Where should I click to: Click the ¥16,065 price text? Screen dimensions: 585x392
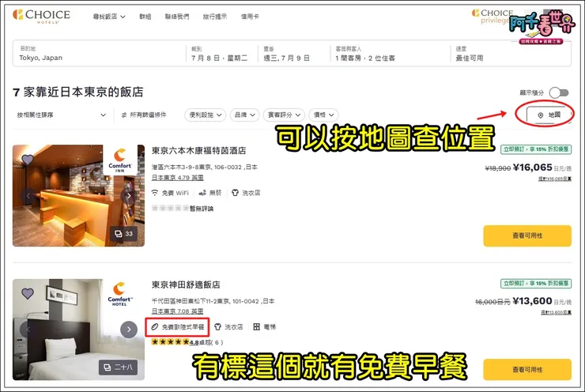tap(532, 168)
